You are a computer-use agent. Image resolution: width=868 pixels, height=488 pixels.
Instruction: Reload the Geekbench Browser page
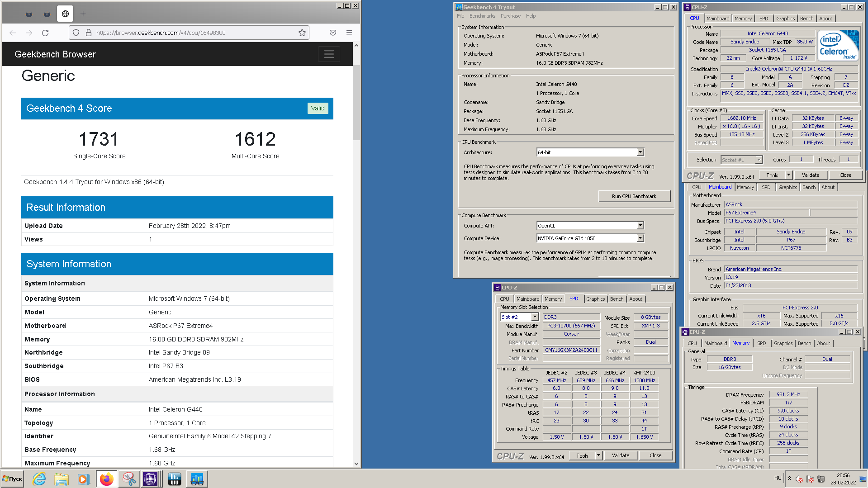pos(45,33)
